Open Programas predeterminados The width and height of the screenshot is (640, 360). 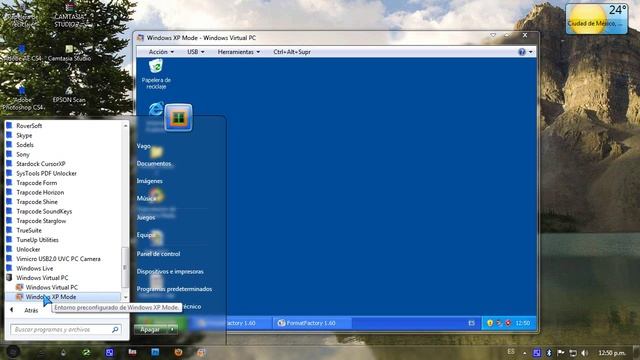coord(174,289)
